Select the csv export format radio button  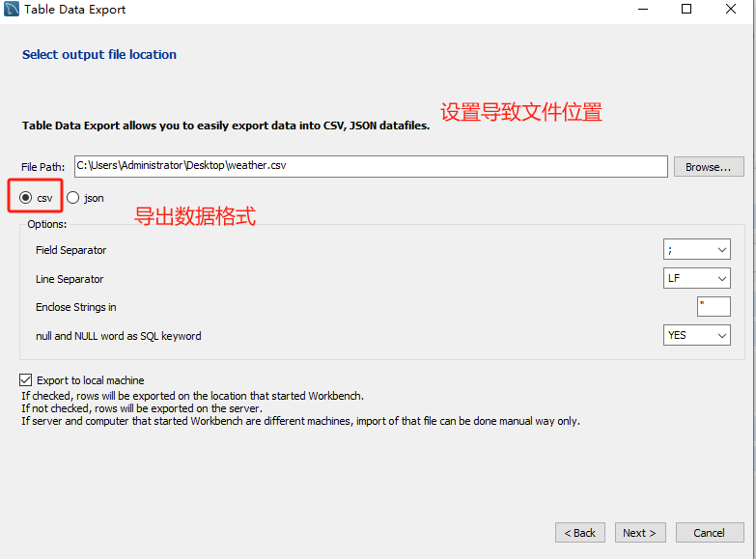(26, 198)
